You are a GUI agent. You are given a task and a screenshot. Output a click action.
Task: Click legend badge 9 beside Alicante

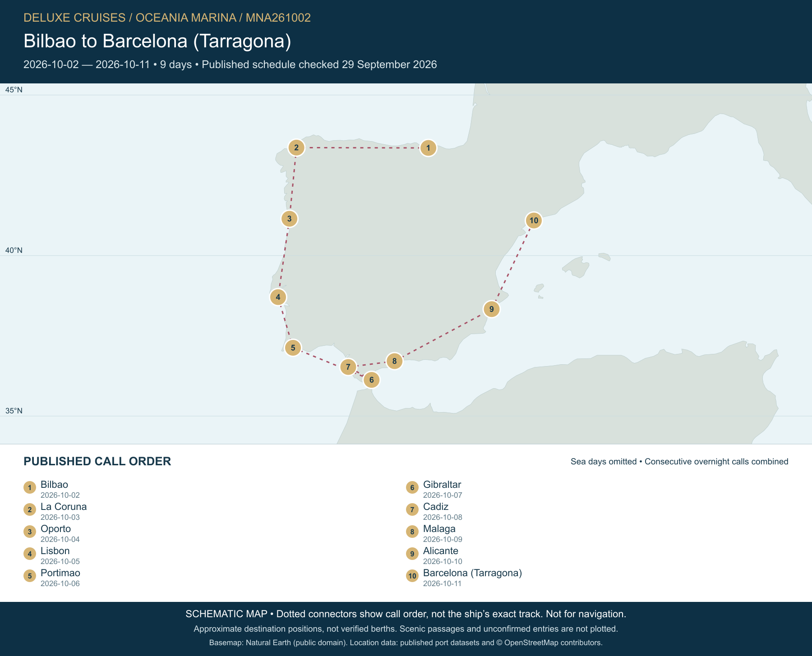[x=412, y=554]
